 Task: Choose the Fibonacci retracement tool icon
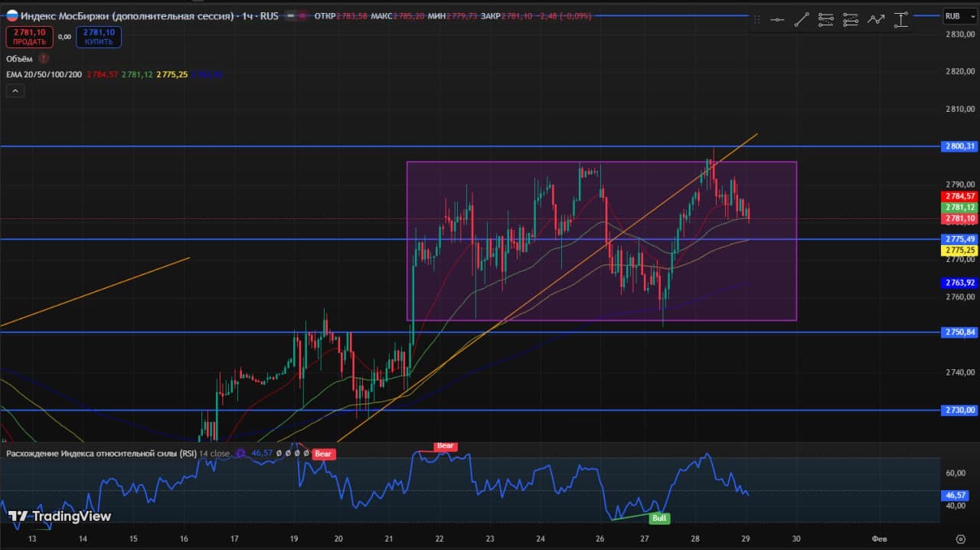pos(826,20)
